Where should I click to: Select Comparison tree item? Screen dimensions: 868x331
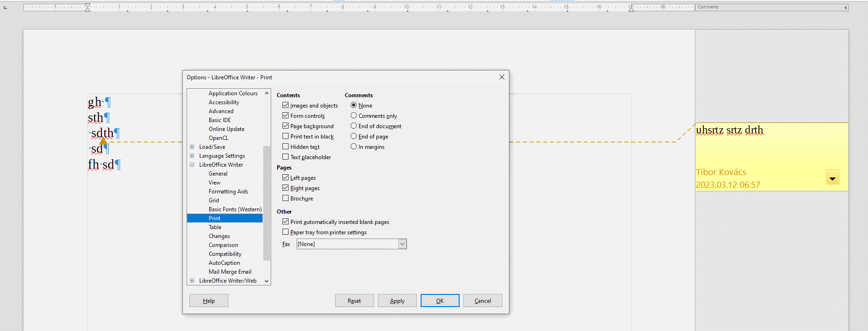[x=223, y=245]
